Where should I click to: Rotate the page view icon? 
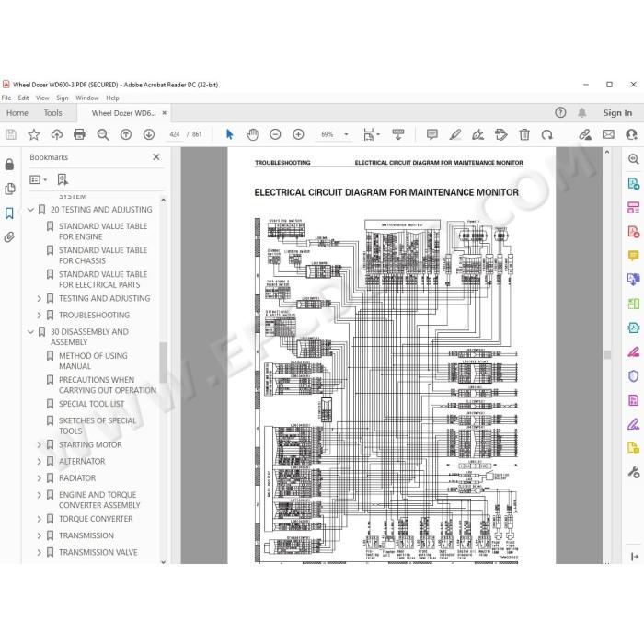(x=546, y=134)
